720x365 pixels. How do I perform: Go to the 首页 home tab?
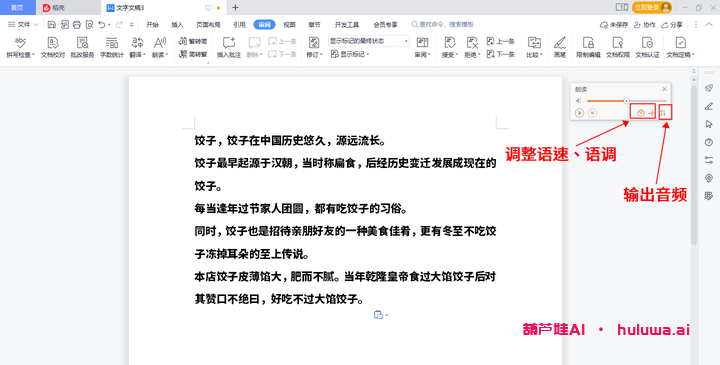[x=17, y=7]
